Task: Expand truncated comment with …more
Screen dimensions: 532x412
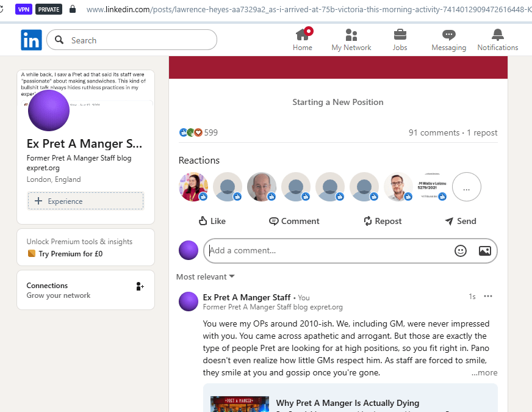Action: click(484, 372)
